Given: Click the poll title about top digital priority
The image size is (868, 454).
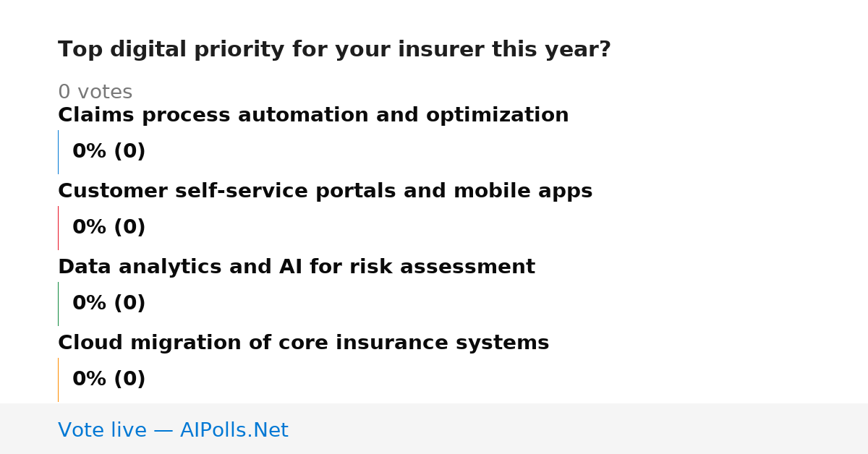Looking at the screenshot, I should (x=334, y=50).
